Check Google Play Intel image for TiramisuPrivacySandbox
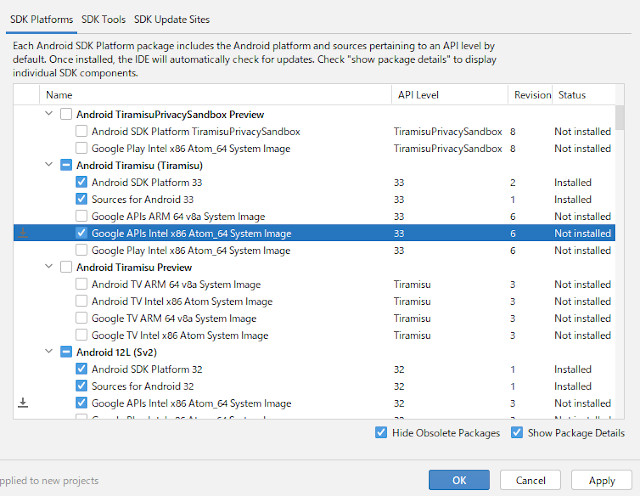 coord(81,148)
